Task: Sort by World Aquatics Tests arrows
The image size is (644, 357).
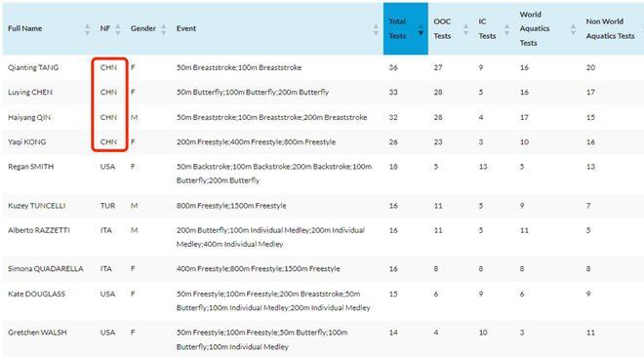Action: pos(573,29)
